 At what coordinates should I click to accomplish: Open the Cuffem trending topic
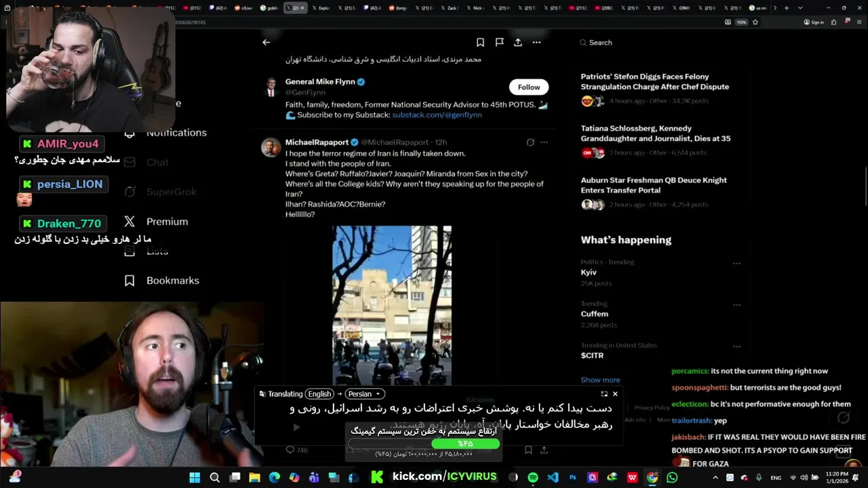coord(595,314)
